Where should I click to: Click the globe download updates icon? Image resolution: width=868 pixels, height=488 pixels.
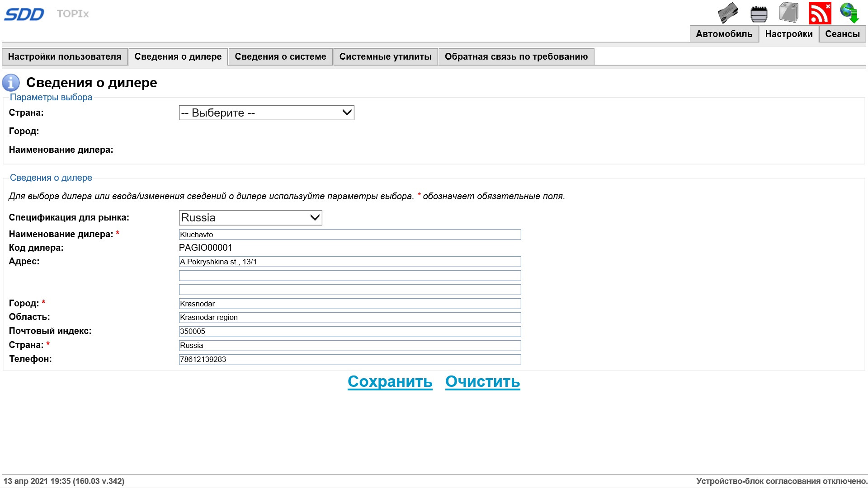[x=849, y=13]
